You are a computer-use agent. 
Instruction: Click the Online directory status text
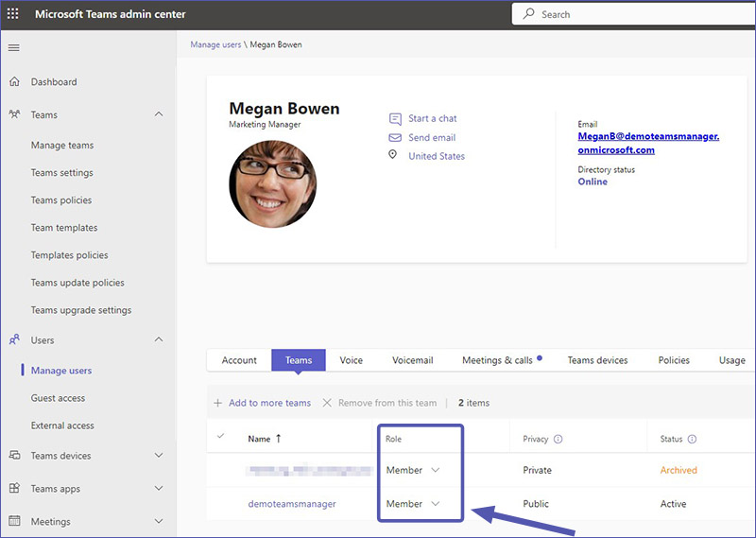click(593, 182)
